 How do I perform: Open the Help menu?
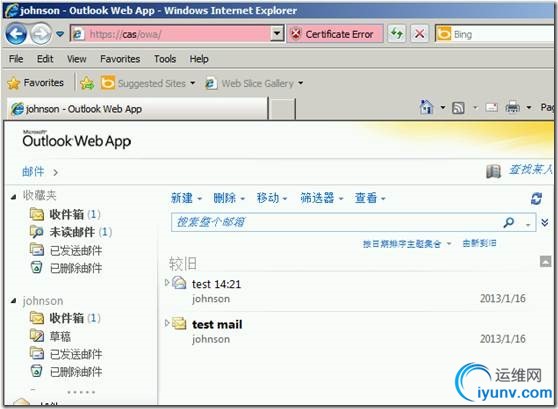tap(199, 59)
